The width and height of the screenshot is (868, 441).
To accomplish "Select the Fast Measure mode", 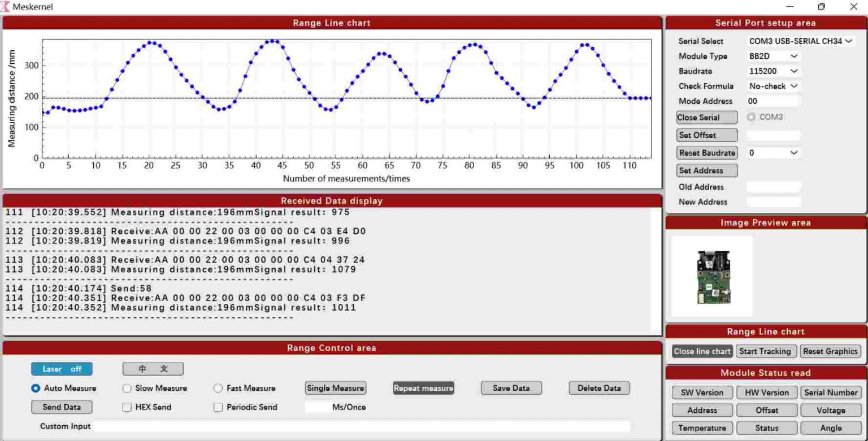I will point(217,388).
